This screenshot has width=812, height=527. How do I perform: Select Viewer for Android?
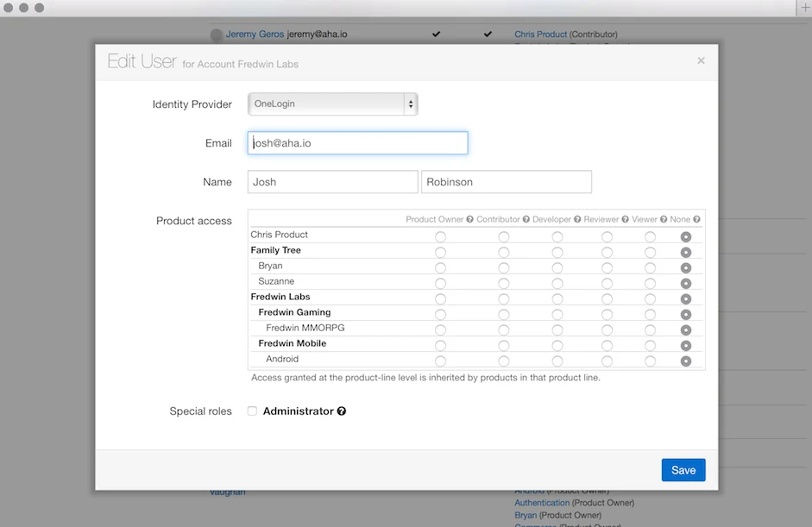650,361
